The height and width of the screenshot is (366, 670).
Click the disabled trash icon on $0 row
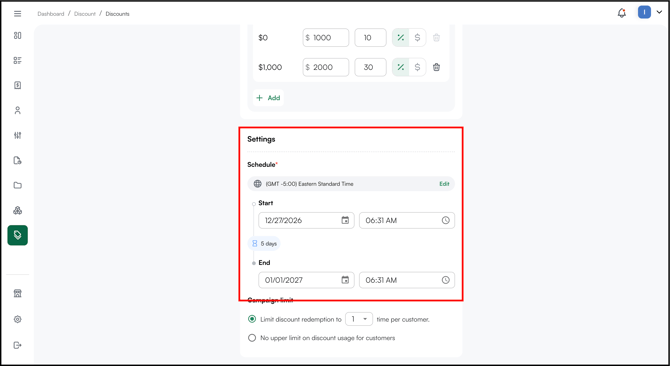click(x=436, y=38)
